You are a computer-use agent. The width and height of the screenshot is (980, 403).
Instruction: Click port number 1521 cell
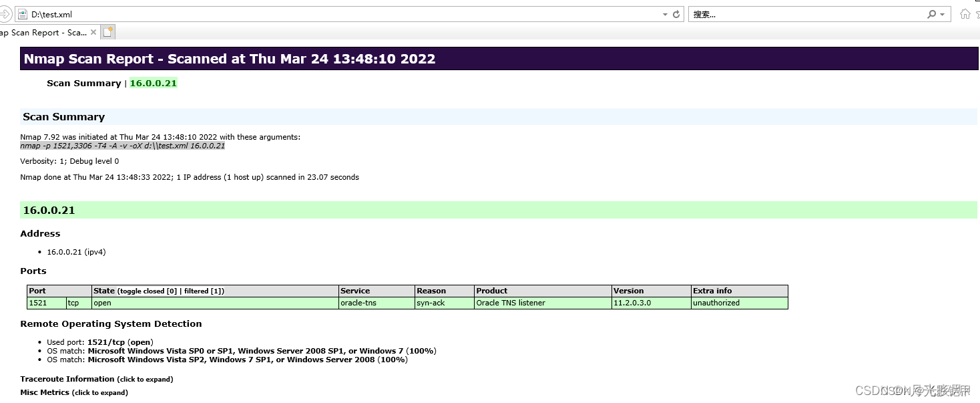(46, 303)
